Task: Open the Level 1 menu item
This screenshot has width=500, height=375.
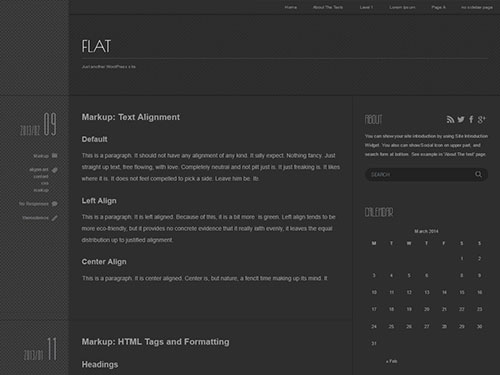Action: click(366, 7)
